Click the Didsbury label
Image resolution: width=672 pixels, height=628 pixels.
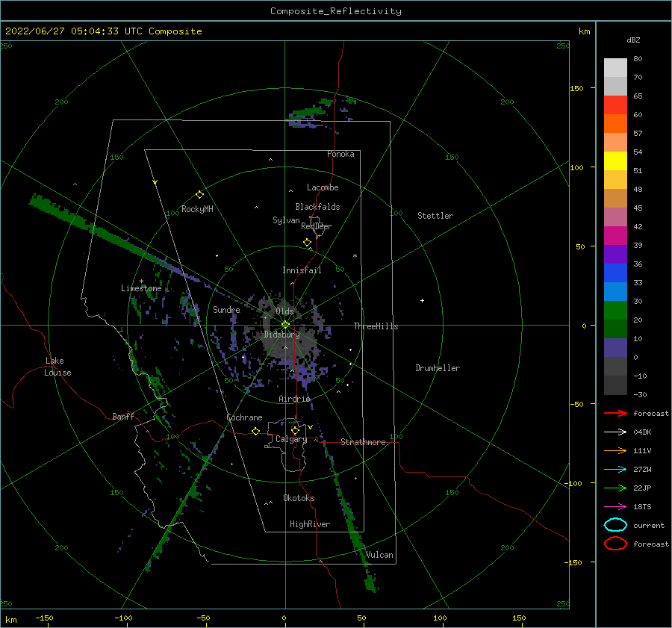(281, 335)
